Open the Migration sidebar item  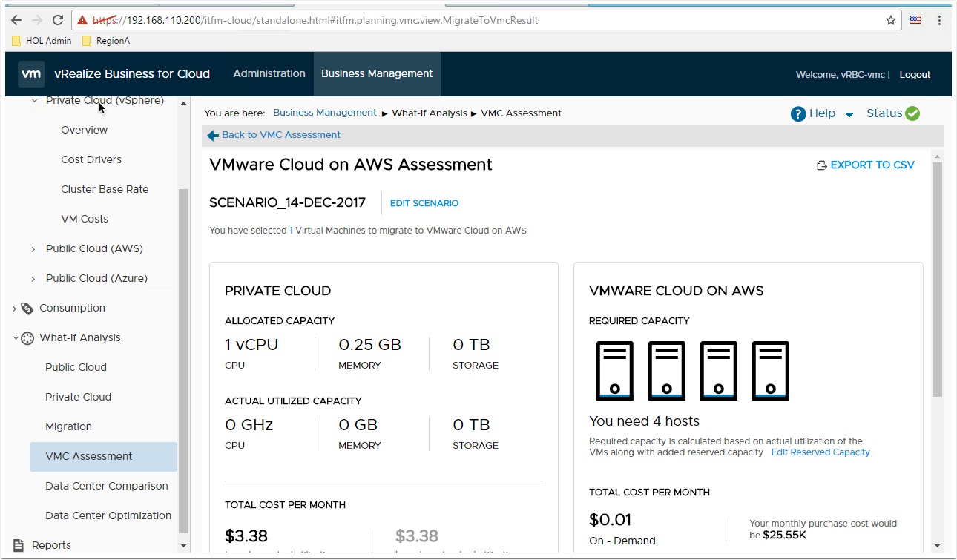click(68, 426)
